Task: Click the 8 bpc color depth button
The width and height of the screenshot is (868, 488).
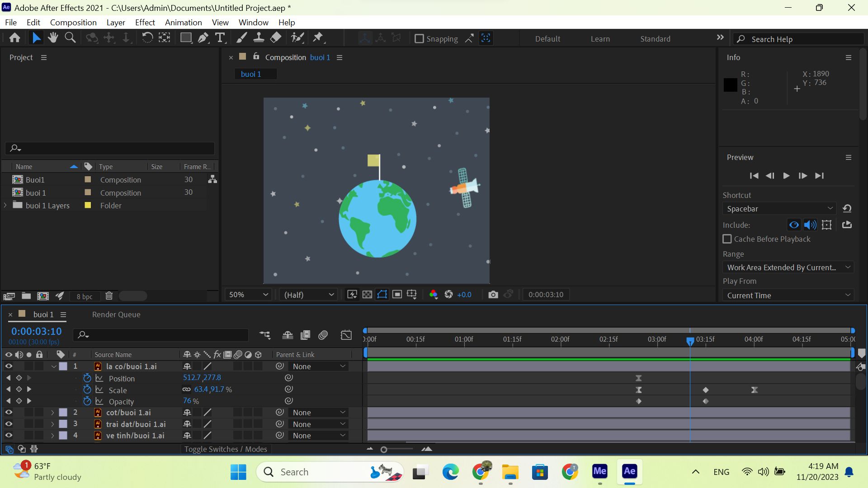Action: click(85, 296)
